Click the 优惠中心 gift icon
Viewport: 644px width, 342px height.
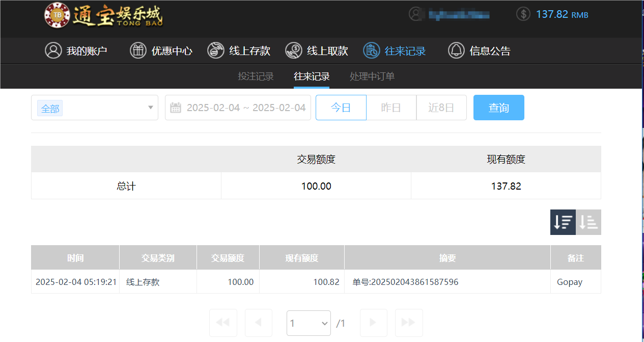pyautogui.click(x=137, y=50)
